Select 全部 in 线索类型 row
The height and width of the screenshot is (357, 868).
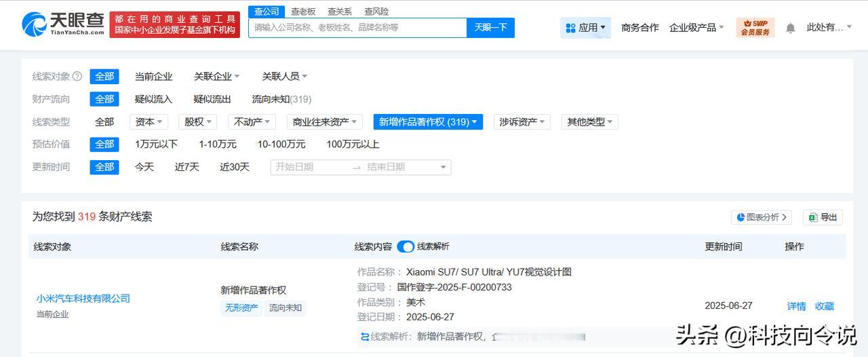click(104, 122)
